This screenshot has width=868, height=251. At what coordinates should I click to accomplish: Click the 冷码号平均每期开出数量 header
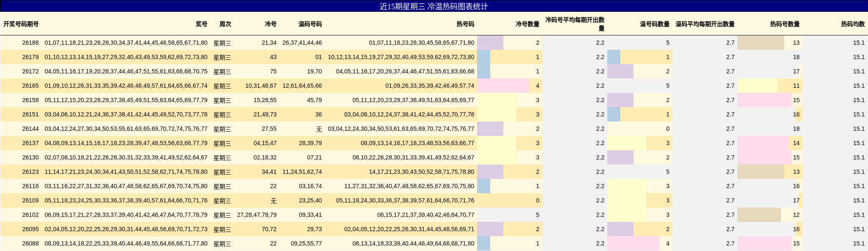[x=575, y=24]
